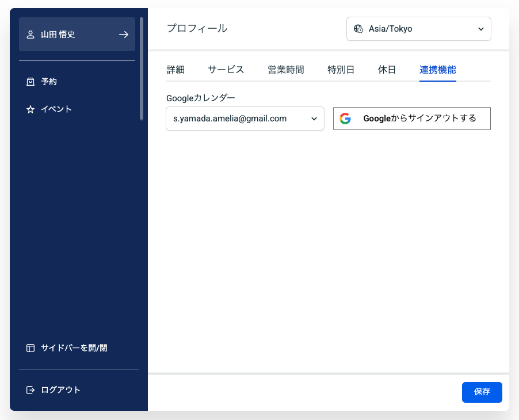Click the イベント star icon
The width and height of the screenshot is (519, 420).
pyautogui.click(x=30, y=109)
